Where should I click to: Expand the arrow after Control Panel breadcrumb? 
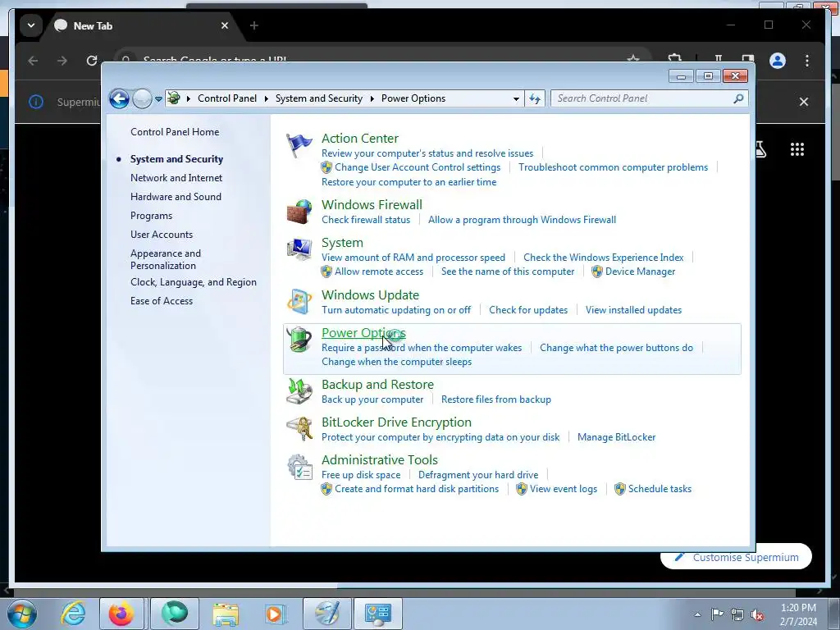coord(267,98)
